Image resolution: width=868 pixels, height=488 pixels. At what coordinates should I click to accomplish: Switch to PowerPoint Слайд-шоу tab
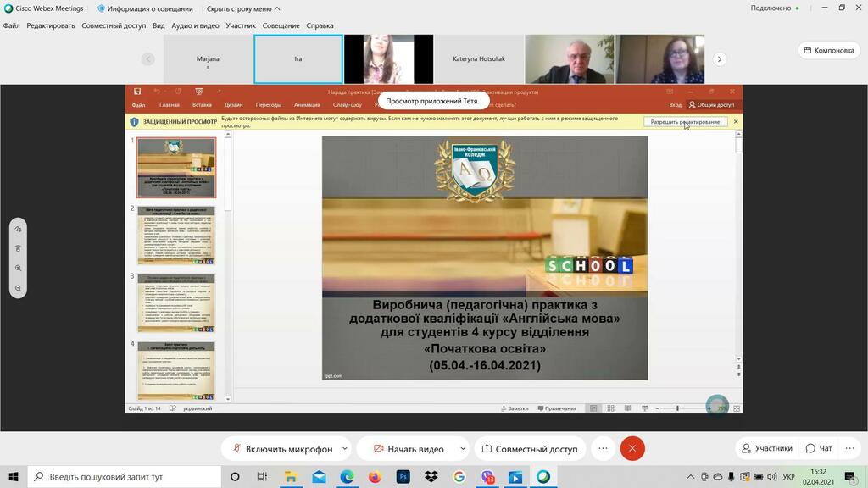pyautogui.click(x=347, y=104)
